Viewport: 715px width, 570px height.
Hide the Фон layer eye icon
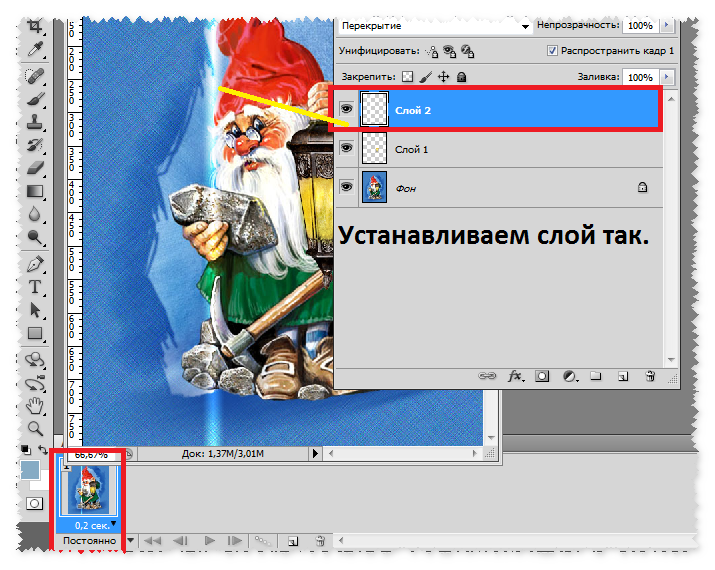[347, 187]
